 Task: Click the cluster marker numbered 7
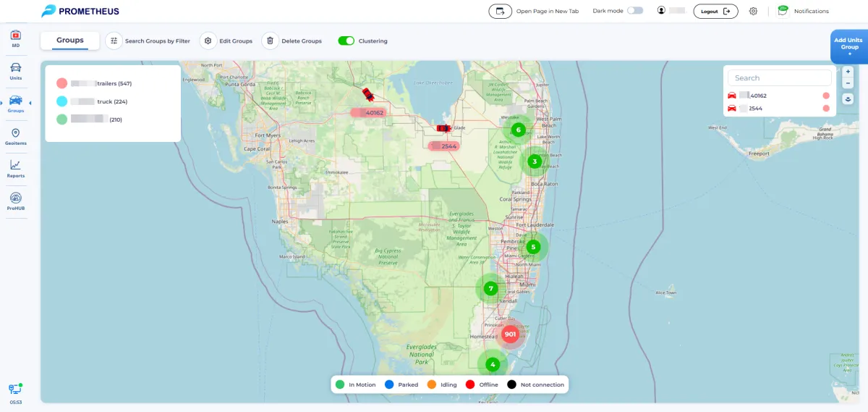(490, 288)
